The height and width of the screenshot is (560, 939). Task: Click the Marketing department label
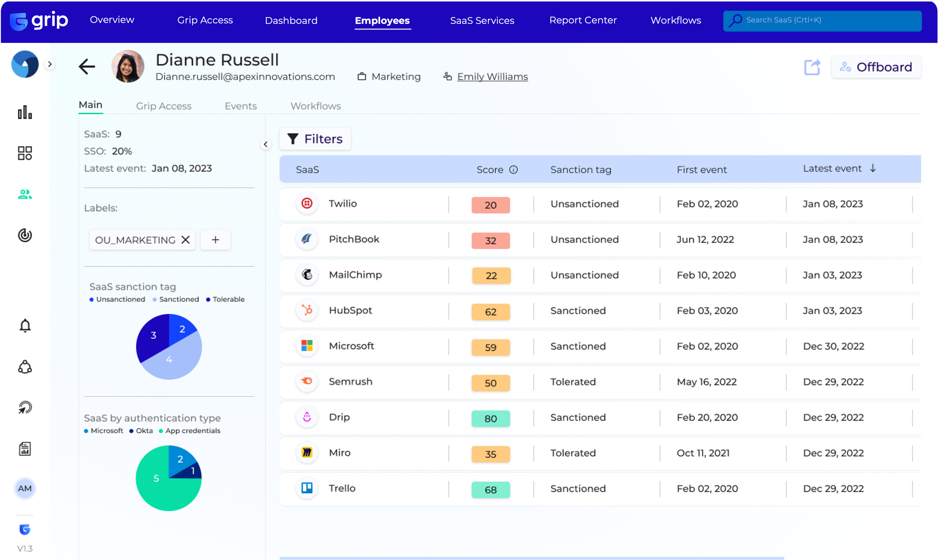(x=396, y=77)
